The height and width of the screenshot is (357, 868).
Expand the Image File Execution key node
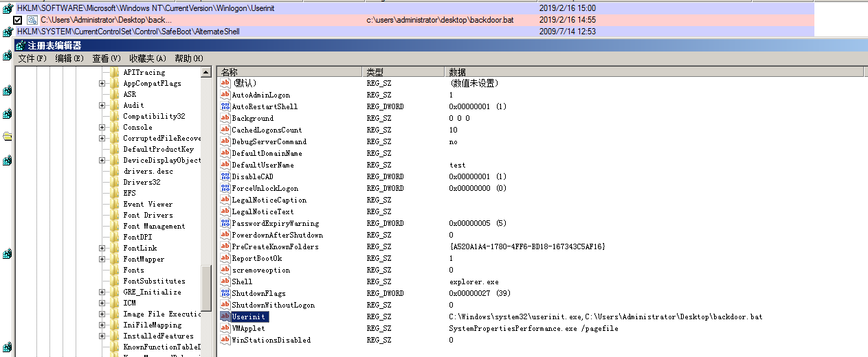[102, 314]
